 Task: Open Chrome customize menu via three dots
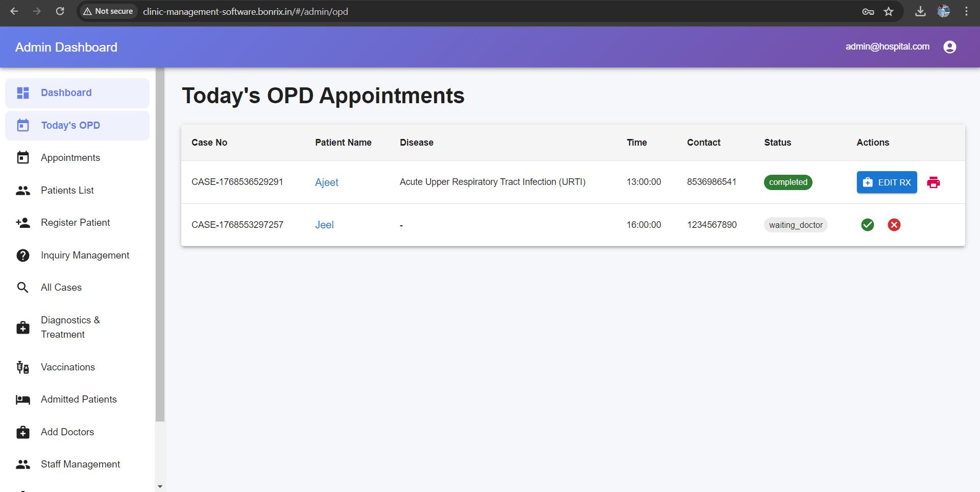click(966, 11)
